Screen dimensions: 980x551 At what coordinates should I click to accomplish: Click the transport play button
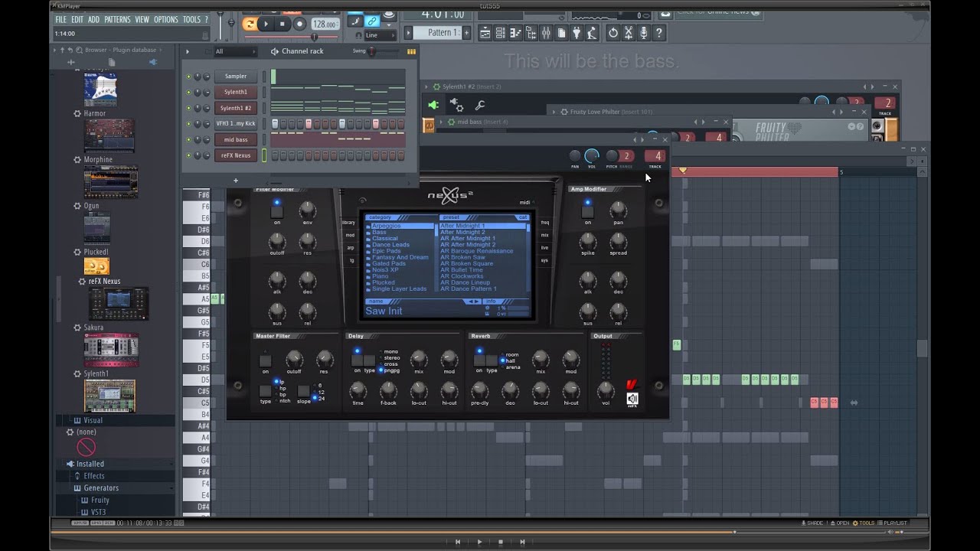pyautogui.click(x=266, y=24)
